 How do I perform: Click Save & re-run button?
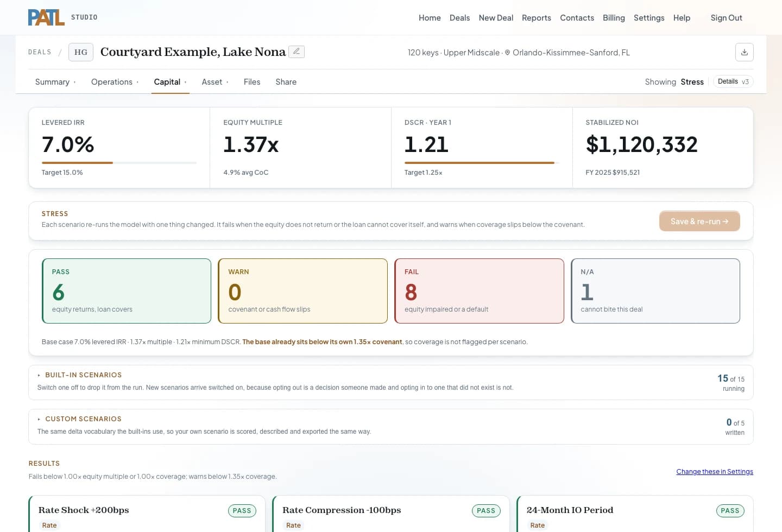(699, 221)
